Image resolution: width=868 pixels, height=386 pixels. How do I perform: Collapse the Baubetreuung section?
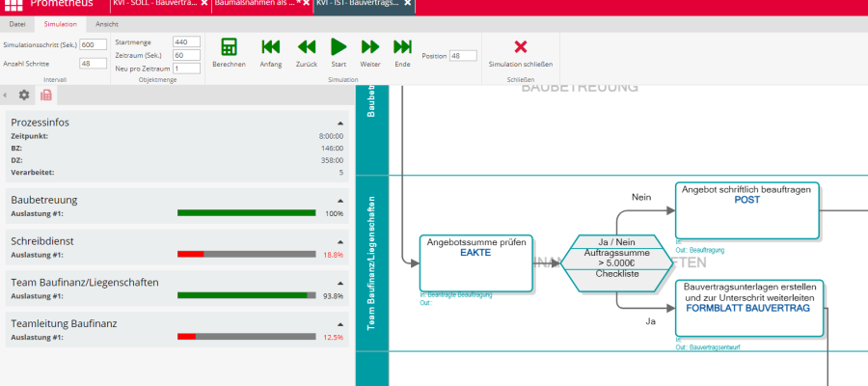coord(340,201)
